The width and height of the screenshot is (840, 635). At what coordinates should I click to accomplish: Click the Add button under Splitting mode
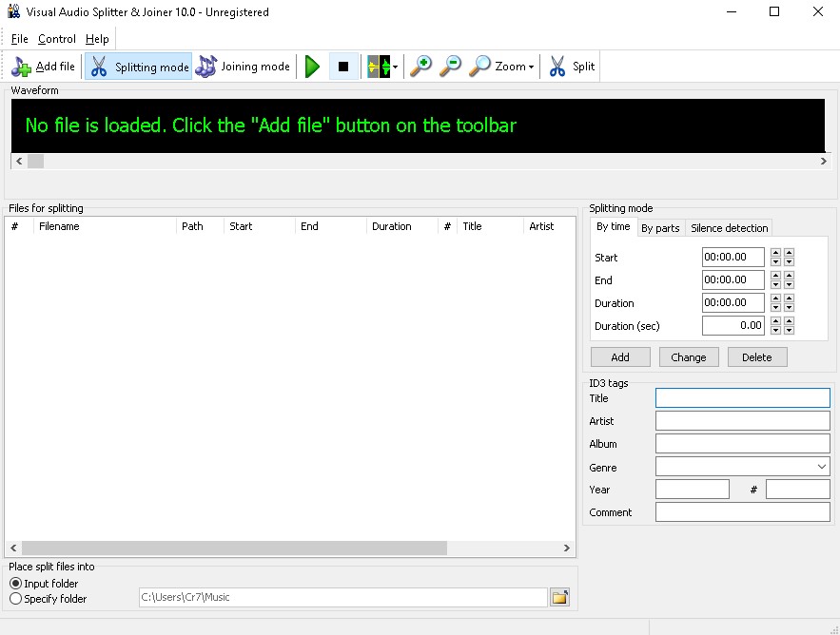click(620, 357)
